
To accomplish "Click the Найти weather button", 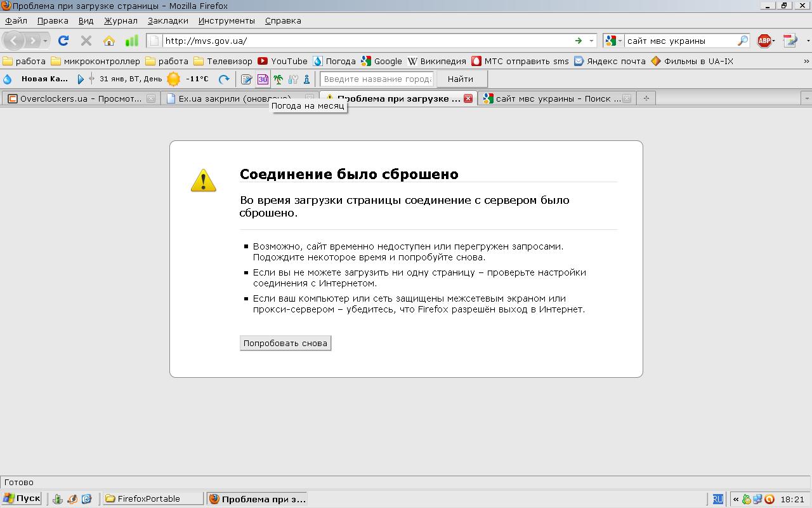I will [x=460, y=79].
